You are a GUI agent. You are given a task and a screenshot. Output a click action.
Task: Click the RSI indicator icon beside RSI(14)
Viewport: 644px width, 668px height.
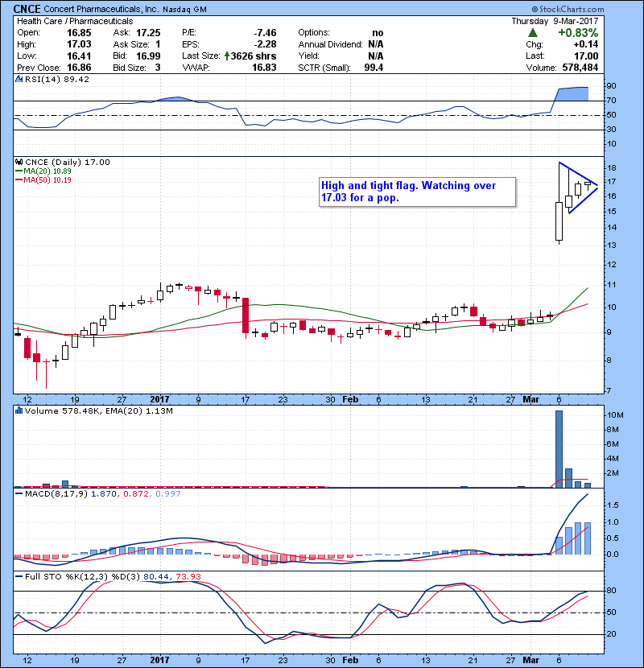(19, 79)
